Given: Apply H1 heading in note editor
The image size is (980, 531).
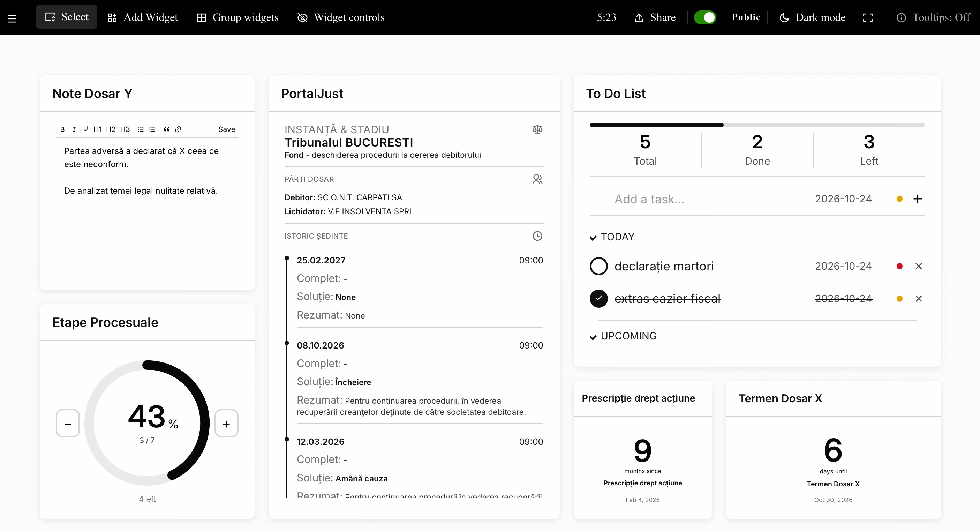Looking at the screenshot, I should (x=98, y=129).
